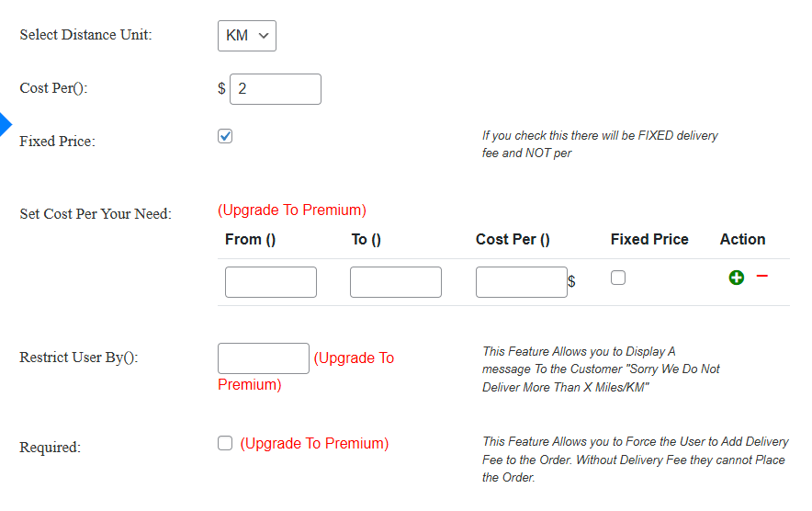Enable the Required checkbox

point(225,443)
